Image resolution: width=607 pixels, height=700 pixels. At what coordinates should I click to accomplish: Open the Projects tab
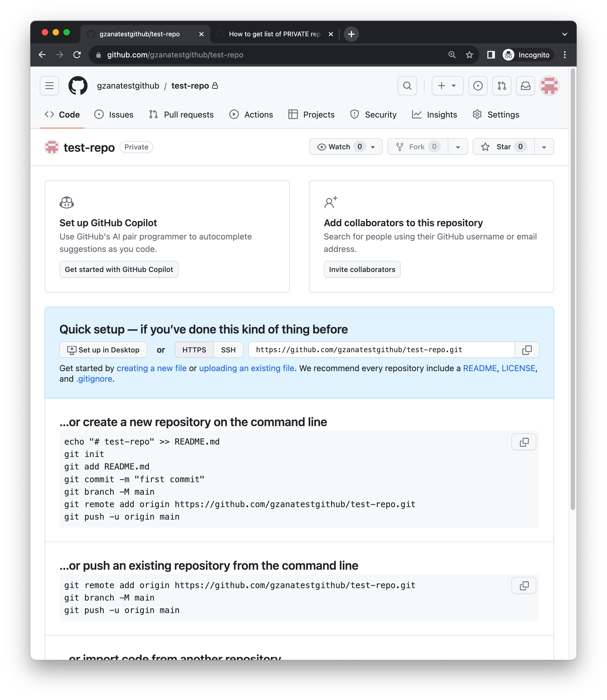(x=311, y=115)
